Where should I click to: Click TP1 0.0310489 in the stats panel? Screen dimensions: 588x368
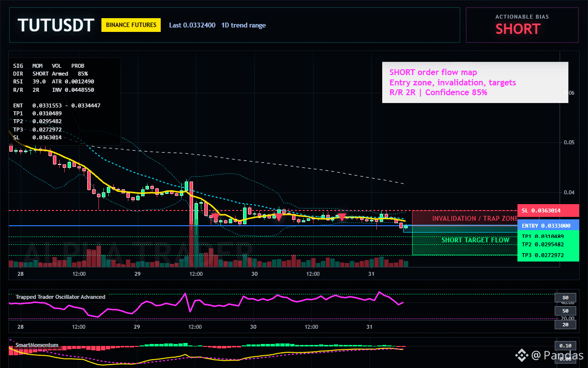(37, 113)
